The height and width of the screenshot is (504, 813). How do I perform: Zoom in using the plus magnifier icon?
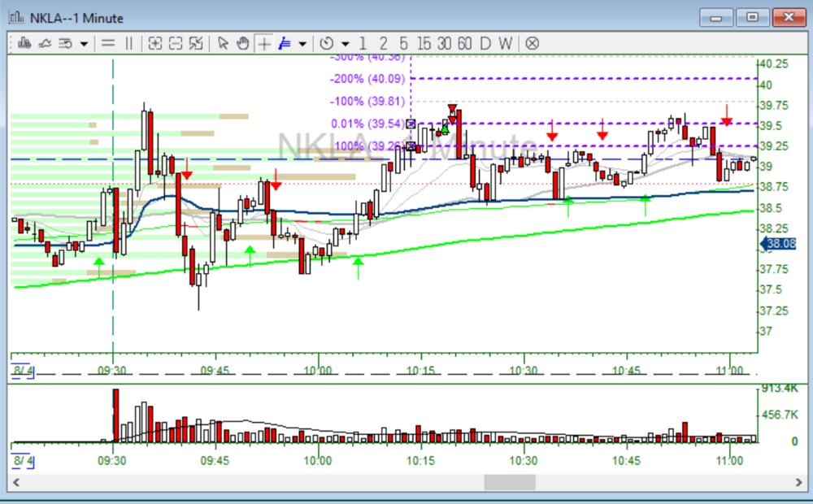click(x=155, y=43)
